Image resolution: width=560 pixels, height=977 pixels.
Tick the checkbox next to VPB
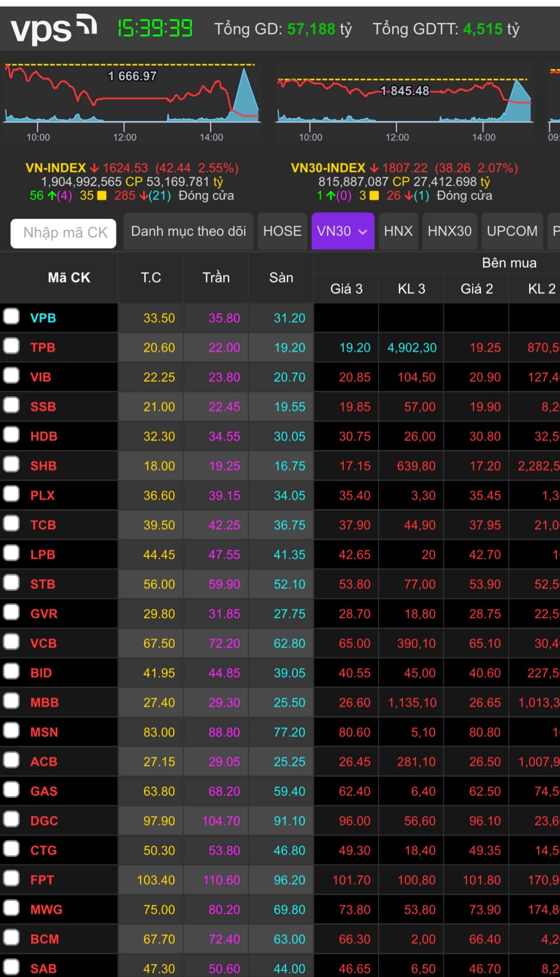tap(11, 316)
